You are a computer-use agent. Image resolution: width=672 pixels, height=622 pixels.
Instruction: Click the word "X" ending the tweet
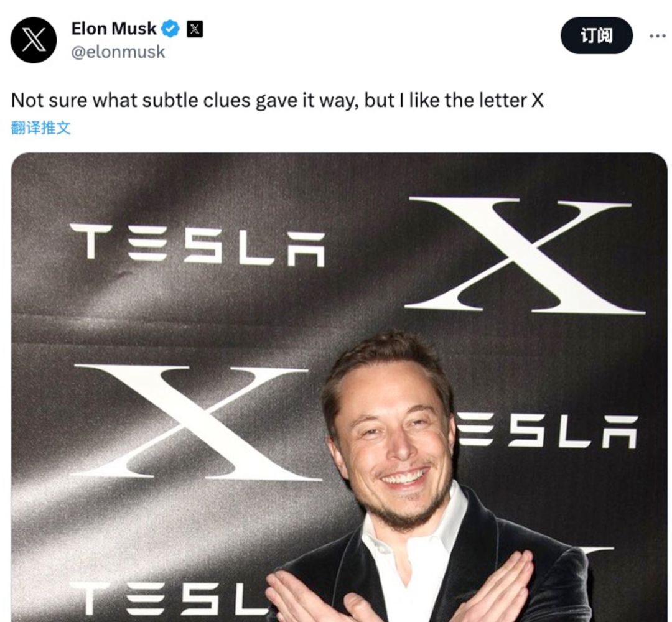point(538,101)
